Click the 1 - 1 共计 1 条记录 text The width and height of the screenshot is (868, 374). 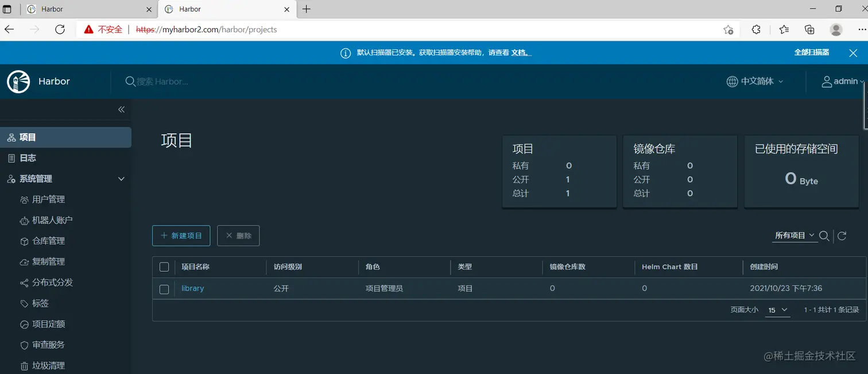coord(831,310)
